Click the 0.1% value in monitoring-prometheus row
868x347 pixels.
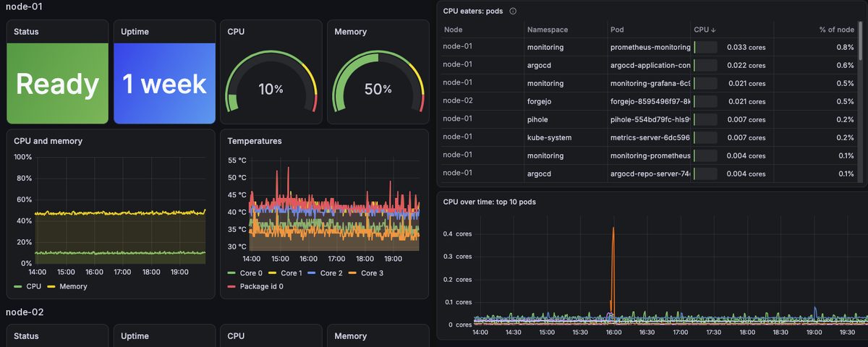pyautogui.click(x=846, y=155)
